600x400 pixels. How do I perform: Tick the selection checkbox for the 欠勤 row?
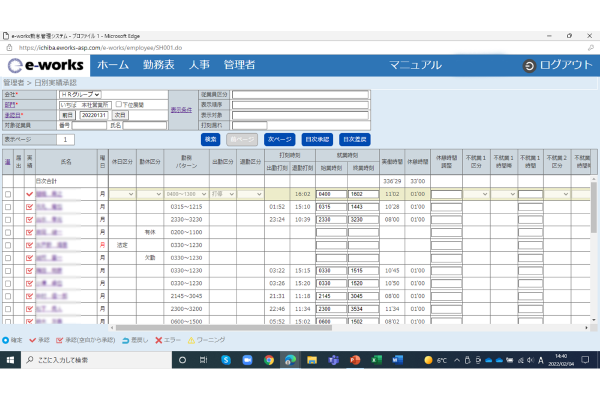(8, 258)
